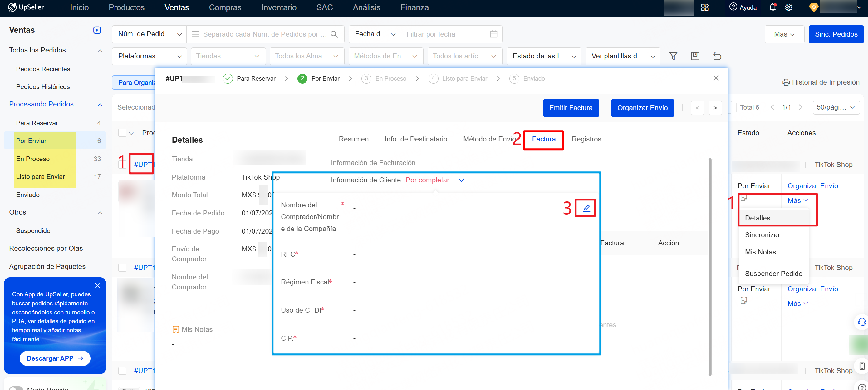
Task: Click the Emitir Factura button
Action: 571,108
